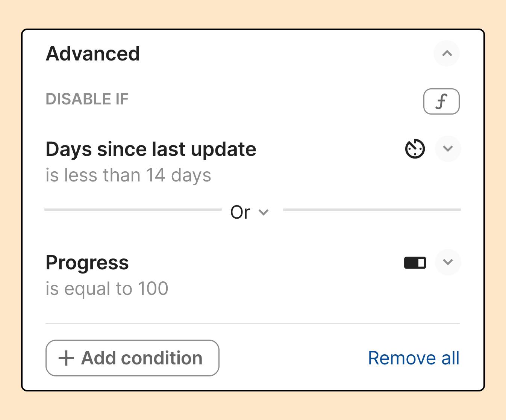Click the timer icon beside Days since last update

(415, 149)
